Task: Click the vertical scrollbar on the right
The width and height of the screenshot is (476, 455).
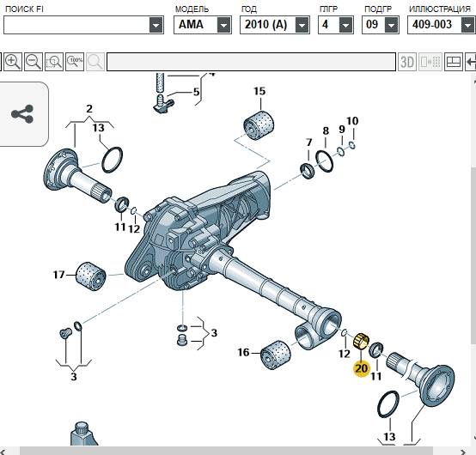Action: pyautogui.click(x=473, y=256)
